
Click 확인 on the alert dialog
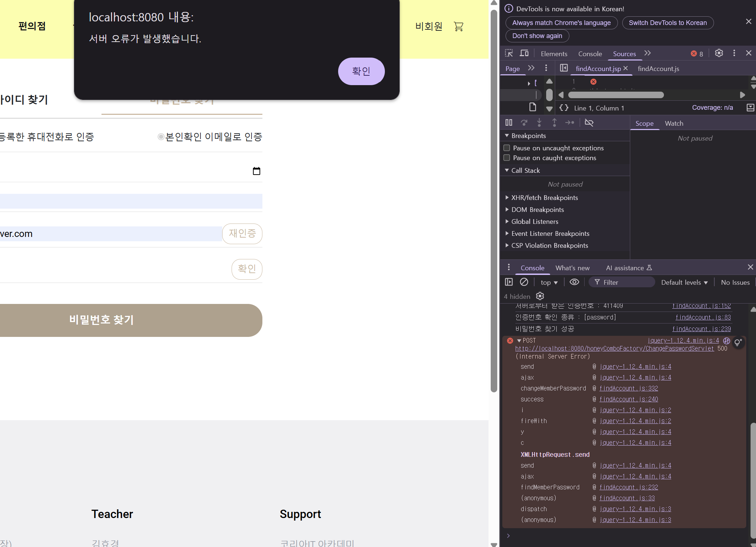pos(361,71)
